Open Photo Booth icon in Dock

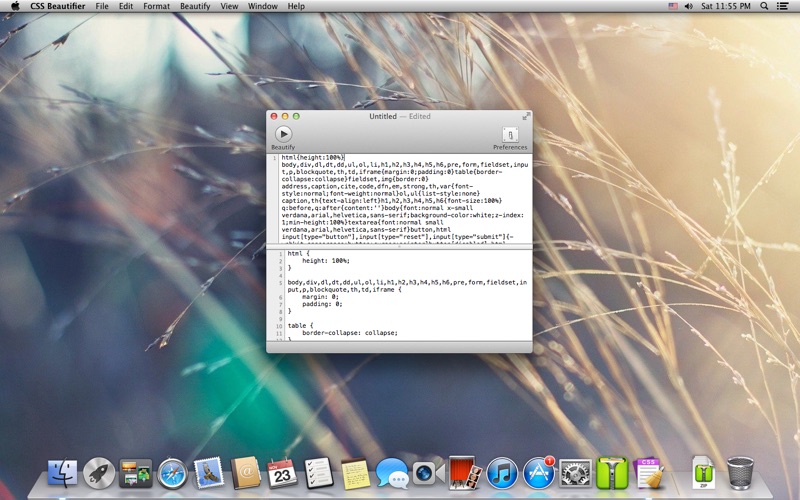tap(465, 473)
